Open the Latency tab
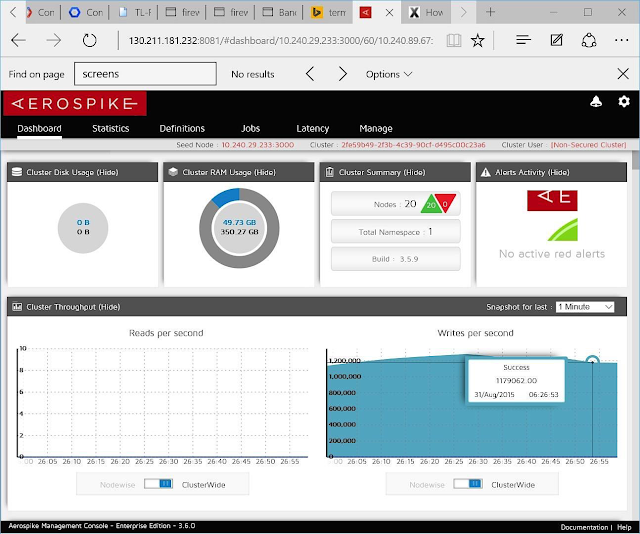The height and width of the screenshot is (534, 640). tap(313, 129)
